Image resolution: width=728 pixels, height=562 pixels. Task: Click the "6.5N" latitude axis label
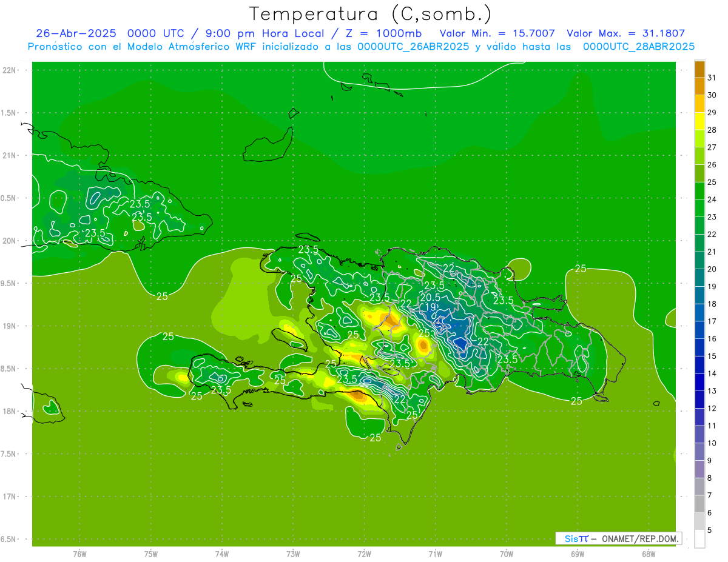(x=9, y=539)
